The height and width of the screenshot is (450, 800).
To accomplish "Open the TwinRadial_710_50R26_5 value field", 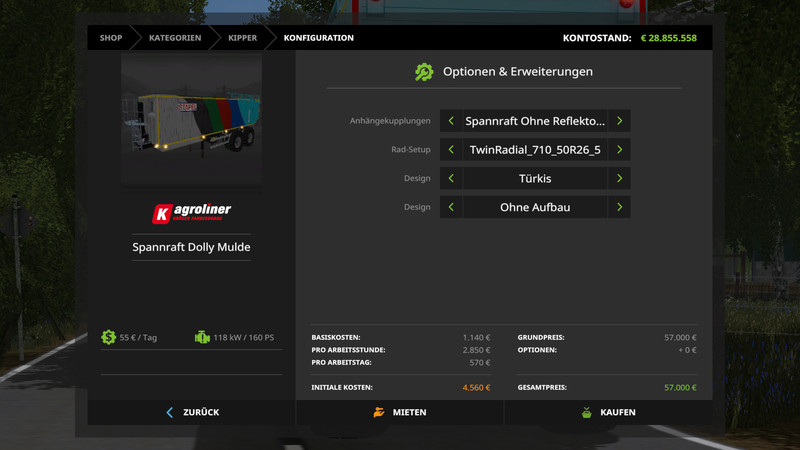I will click(x=535, y=150).
